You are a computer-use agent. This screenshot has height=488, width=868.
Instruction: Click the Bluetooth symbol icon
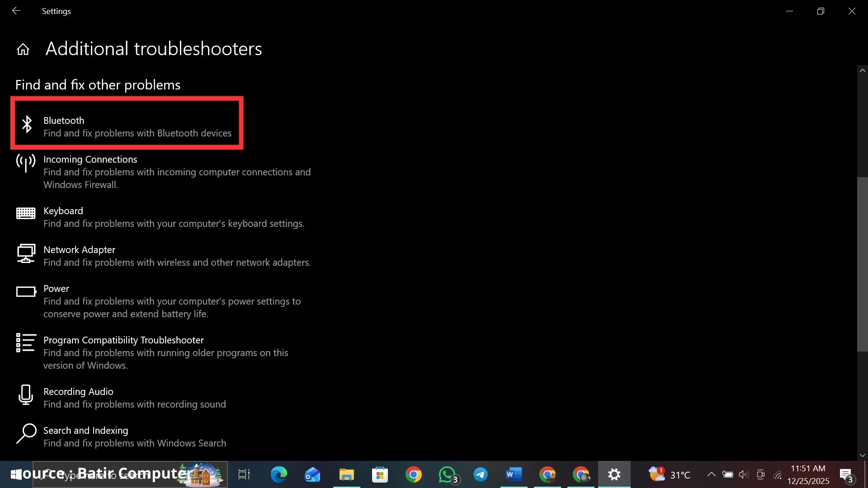[27, 124]
